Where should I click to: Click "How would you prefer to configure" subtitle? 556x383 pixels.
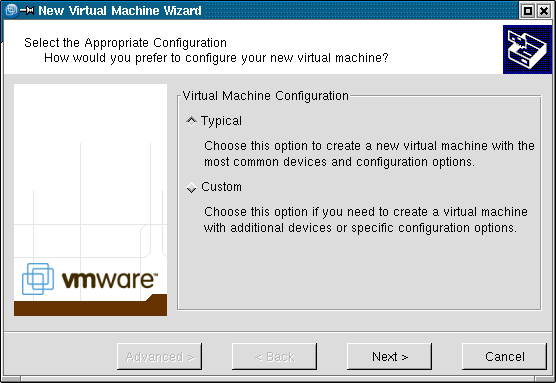tap(216, 58)
